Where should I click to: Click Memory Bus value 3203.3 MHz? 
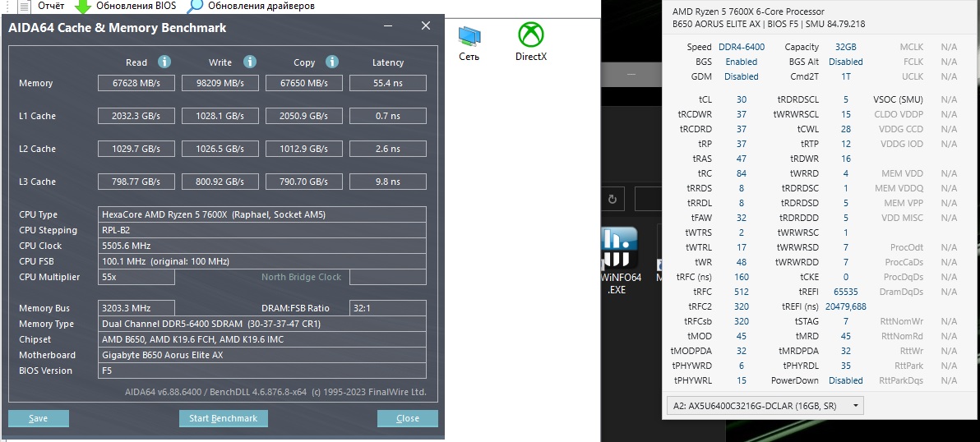click(136, 308)
